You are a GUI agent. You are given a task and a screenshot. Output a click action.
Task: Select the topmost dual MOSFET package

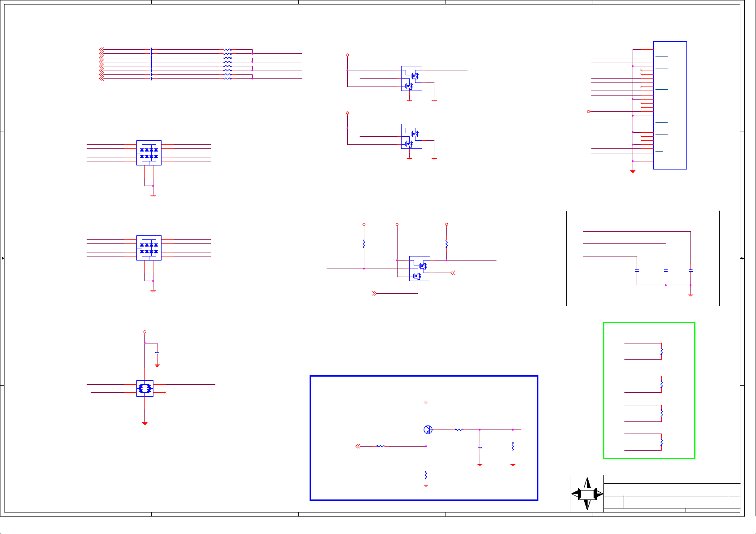[411, 78]
